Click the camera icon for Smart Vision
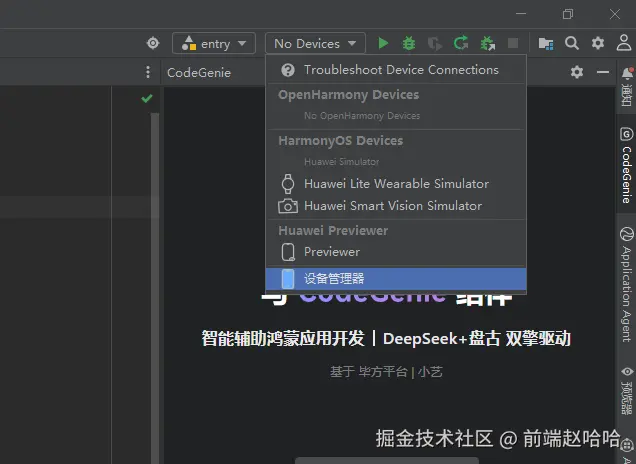 point(288,206)
